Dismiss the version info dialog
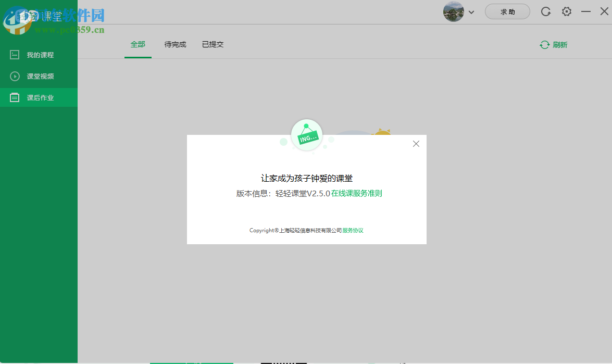This screenshot has height=364, width=612. tap(416, 144)
